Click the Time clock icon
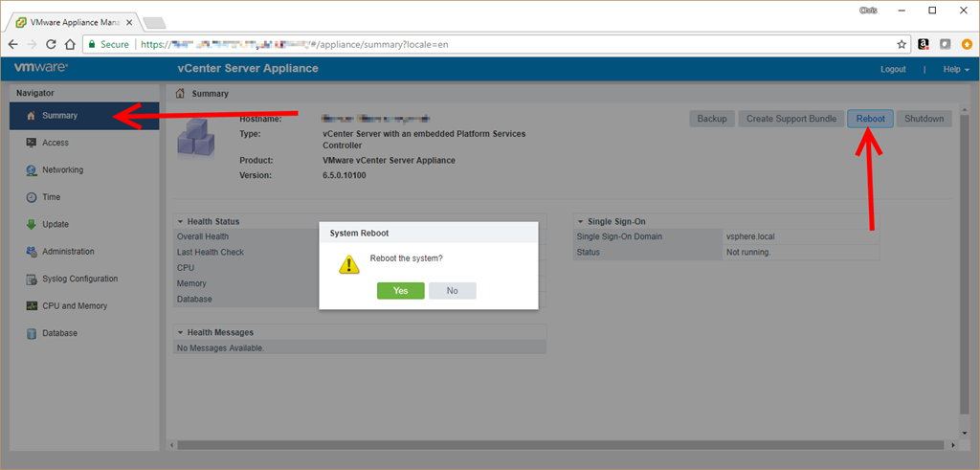 pos(32,197)
